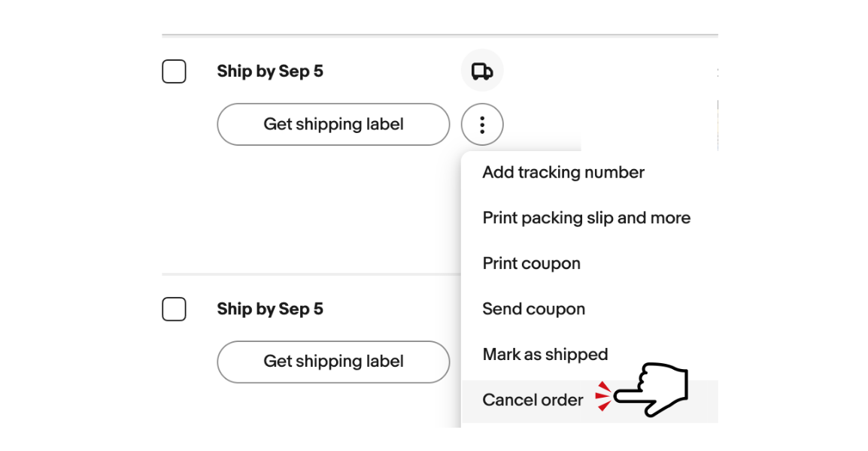Open the three-dot more actions menu

482,124
